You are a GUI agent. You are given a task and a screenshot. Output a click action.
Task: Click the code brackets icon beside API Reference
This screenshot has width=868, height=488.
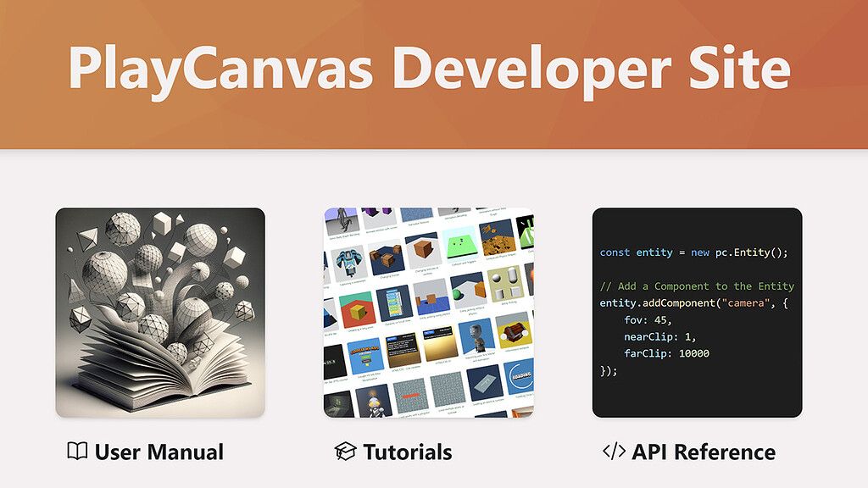coord(615,452)
